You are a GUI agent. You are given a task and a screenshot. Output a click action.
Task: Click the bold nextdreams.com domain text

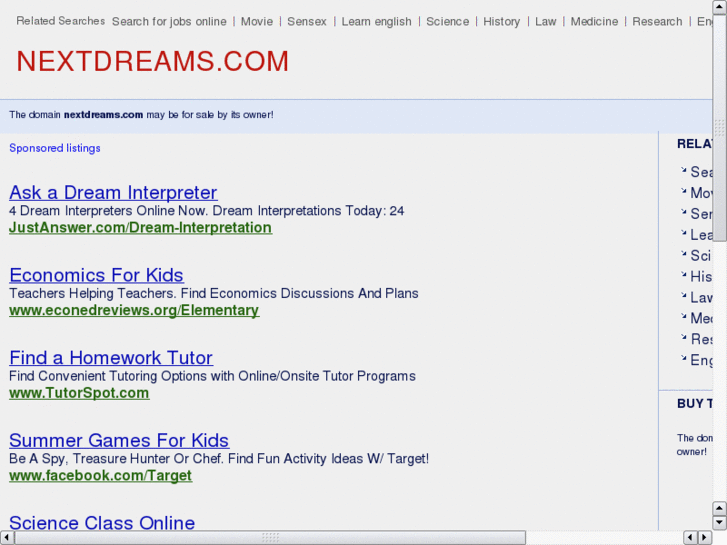[x=103, y=115]
